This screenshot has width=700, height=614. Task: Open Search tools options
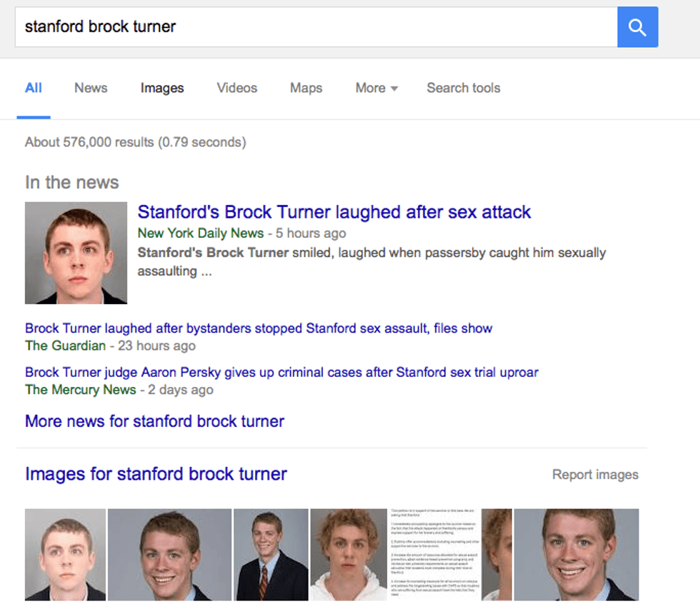464,88
